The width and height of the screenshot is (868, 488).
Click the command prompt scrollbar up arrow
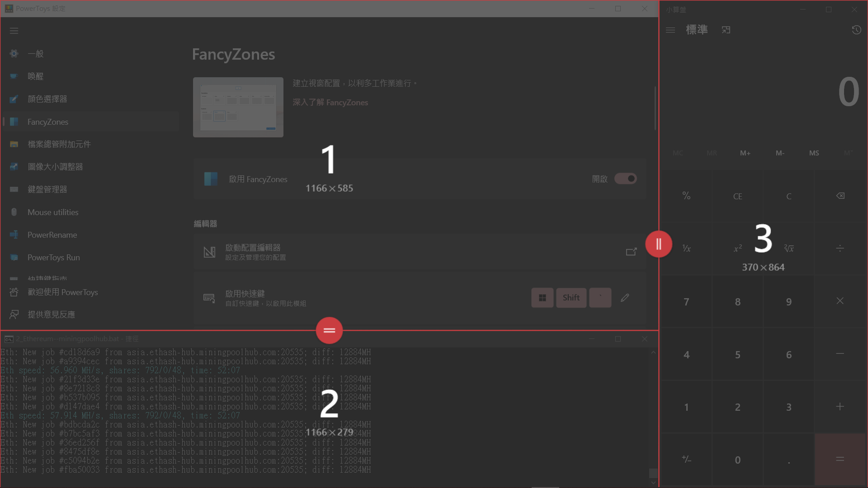pos(653,352)
